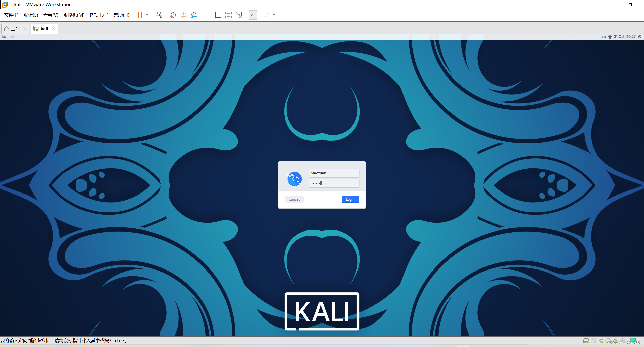Toggle the library sidebar view
Image resolution: width=644 pixels, height=347 pixels.
[208, 15]
